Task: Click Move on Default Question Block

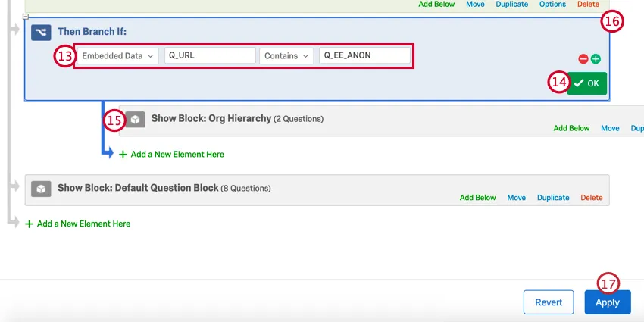Action: [517, 198]
